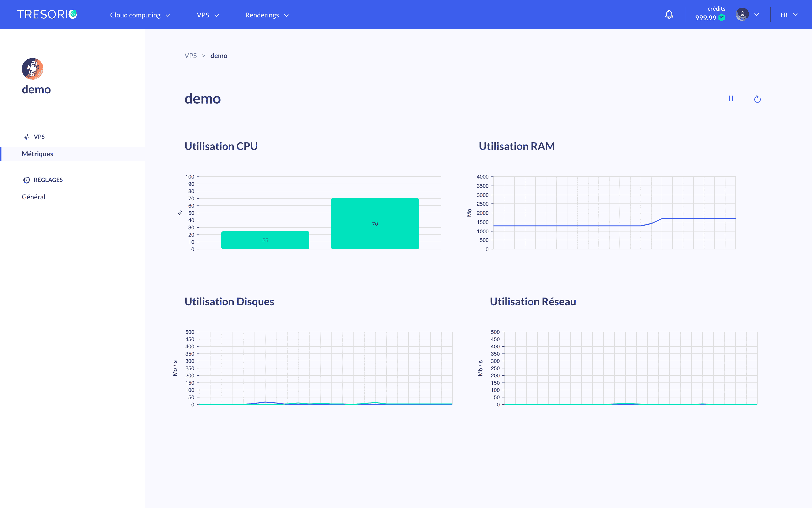Click the RÉGLAGES section label

[48, 180]
